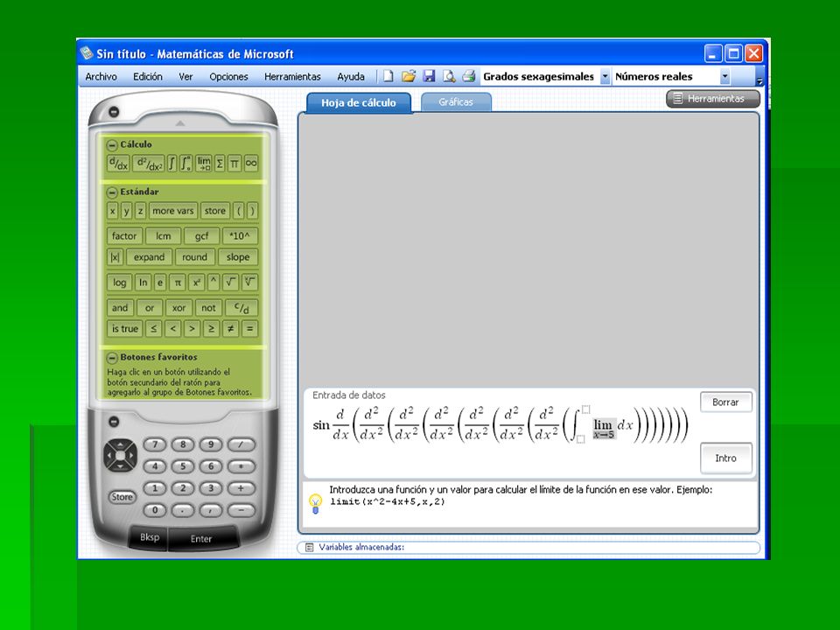Insert the pi constant button

(178, 283)
